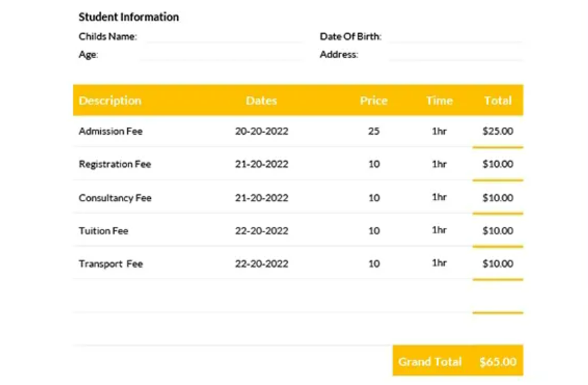Click the Age input line
Image resolution: width=588 pixels, height=385 pixels.
pyautogui.click(x=221, y=55)
